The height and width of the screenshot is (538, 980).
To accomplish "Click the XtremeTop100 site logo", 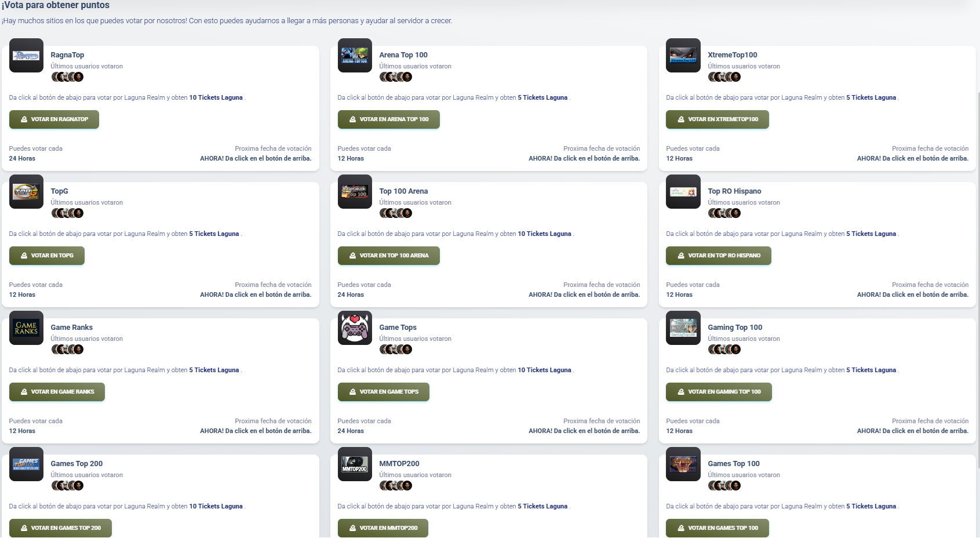I will tap(683, 56).
